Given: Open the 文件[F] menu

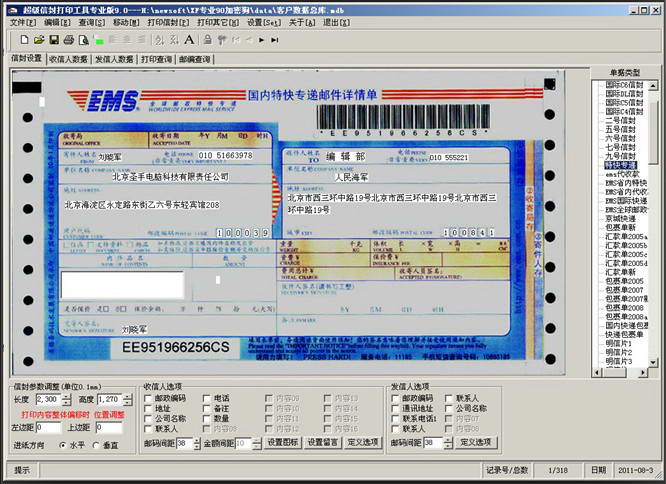Looking at the screenshot, I should tap(23, 23).
